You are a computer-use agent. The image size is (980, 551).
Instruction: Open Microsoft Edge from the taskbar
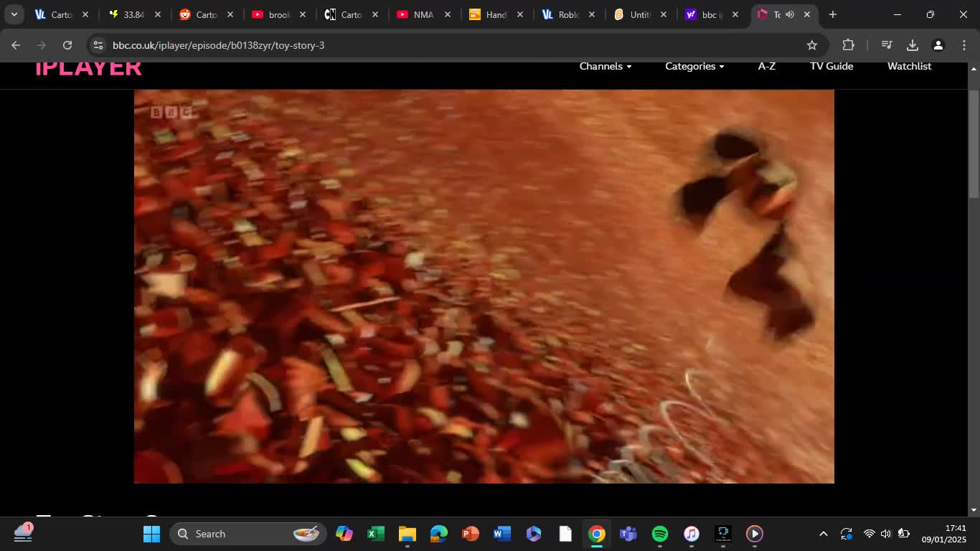438,534
